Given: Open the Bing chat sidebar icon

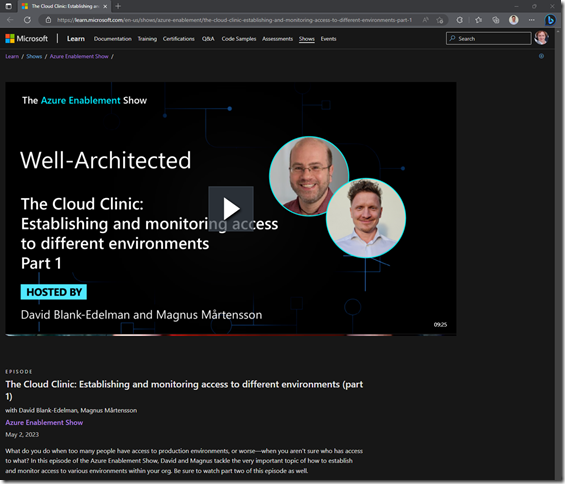Looking at the screenshot, I should point(550,20).
